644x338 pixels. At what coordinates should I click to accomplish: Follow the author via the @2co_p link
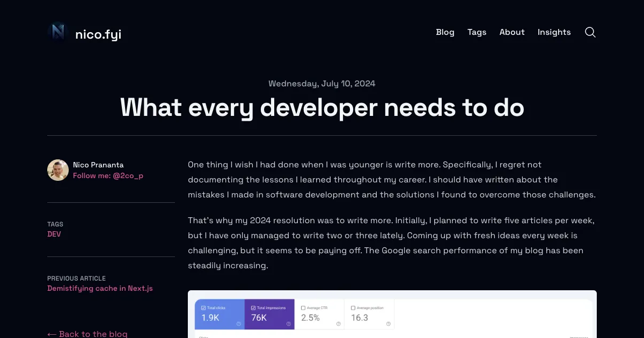108,175
